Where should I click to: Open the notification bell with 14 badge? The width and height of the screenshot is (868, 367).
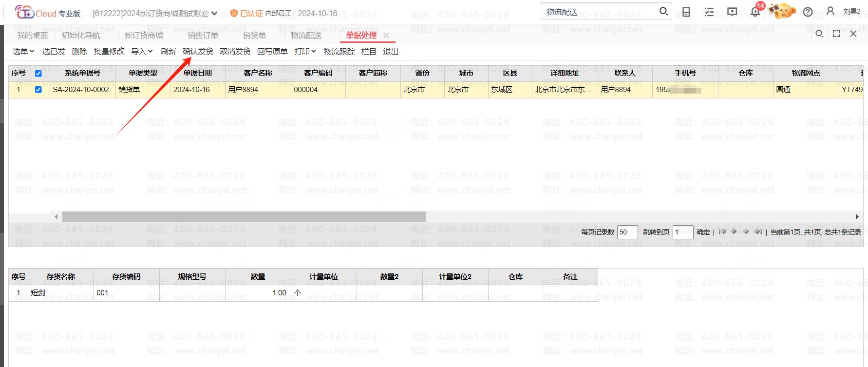755,11
